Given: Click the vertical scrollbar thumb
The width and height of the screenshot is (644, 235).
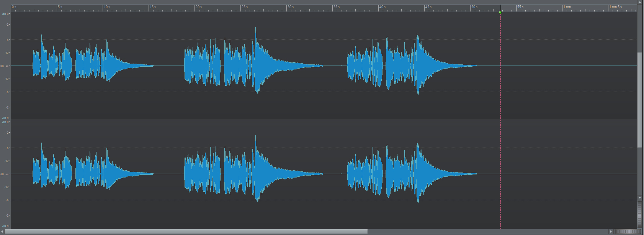Looking at the screenshot, I should (x=639, y=100).
